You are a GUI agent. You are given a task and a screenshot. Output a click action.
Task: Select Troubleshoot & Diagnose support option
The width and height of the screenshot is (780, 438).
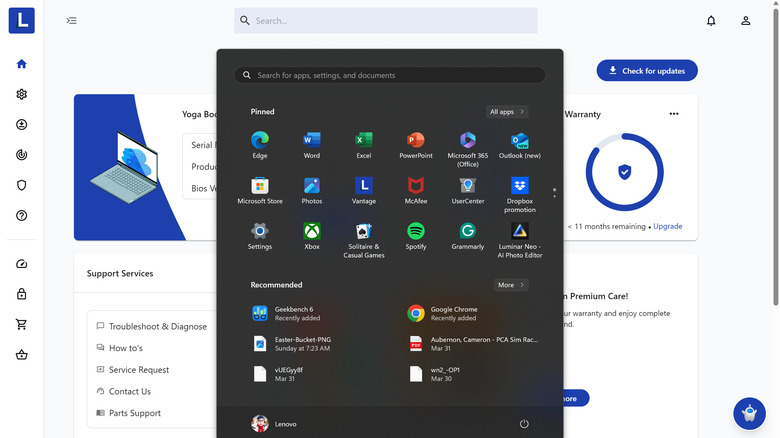157,326
